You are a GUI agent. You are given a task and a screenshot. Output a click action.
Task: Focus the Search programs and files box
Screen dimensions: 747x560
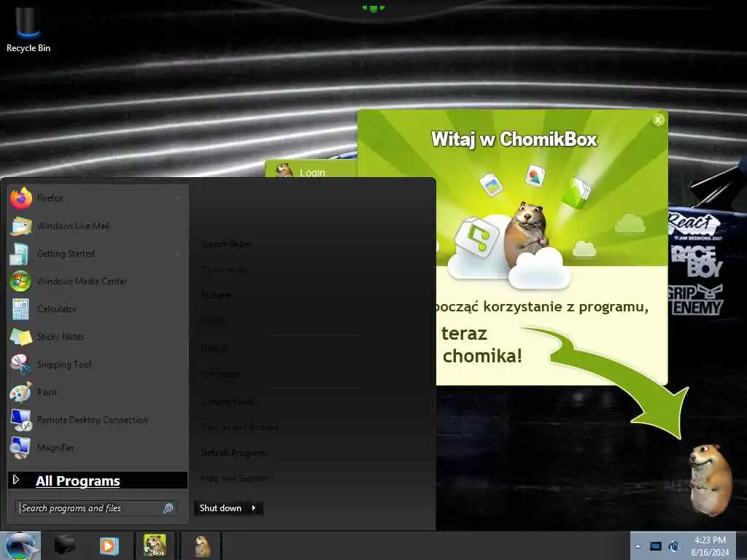[x=96, y=508]
